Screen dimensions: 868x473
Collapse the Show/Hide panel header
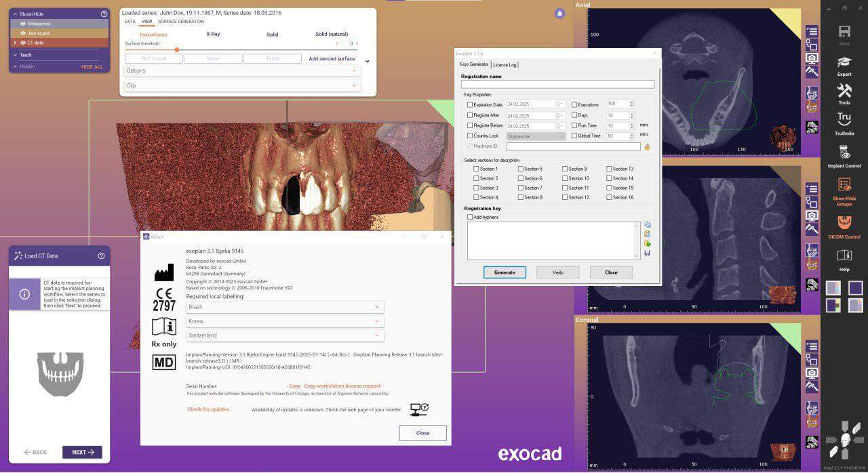[15, 14]
